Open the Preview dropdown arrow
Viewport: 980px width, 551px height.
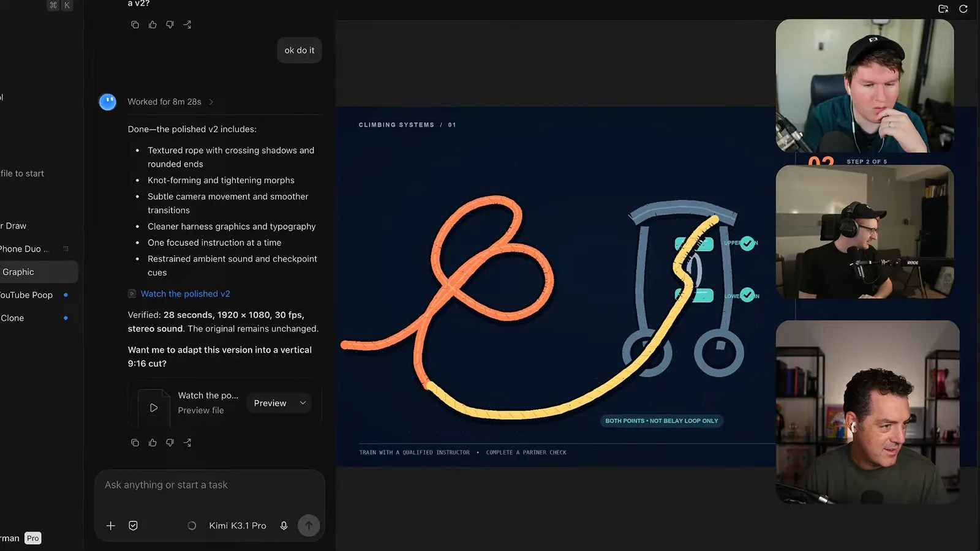coord(303,403)
